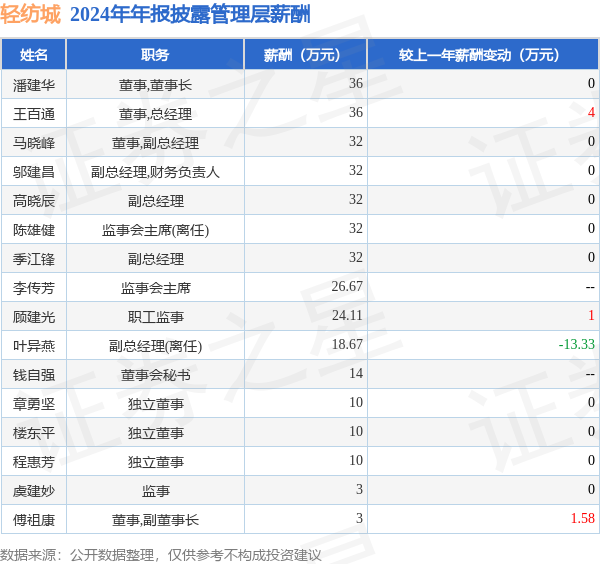Image resolution: width=600 pixels, height=564 pixels.
Task: Click 钱自强's salary value 14
Action: tap(355, 373)
